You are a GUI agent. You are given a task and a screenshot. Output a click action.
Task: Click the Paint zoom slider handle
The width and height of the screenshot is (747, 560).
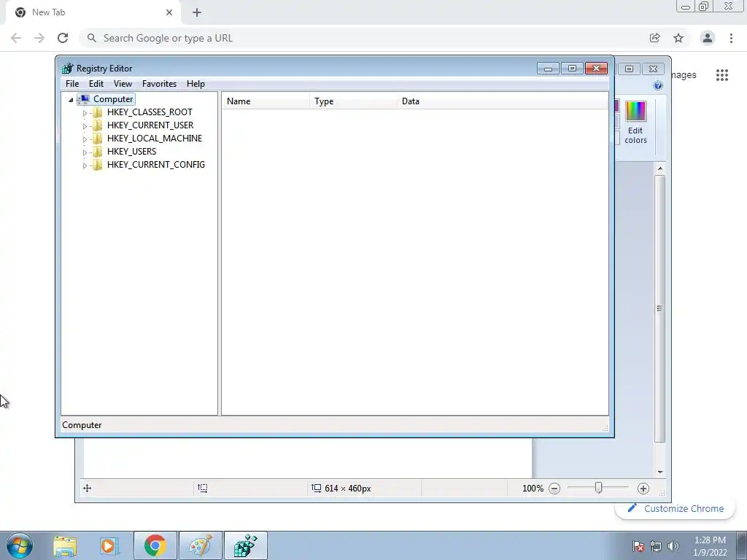pos(598,488)
